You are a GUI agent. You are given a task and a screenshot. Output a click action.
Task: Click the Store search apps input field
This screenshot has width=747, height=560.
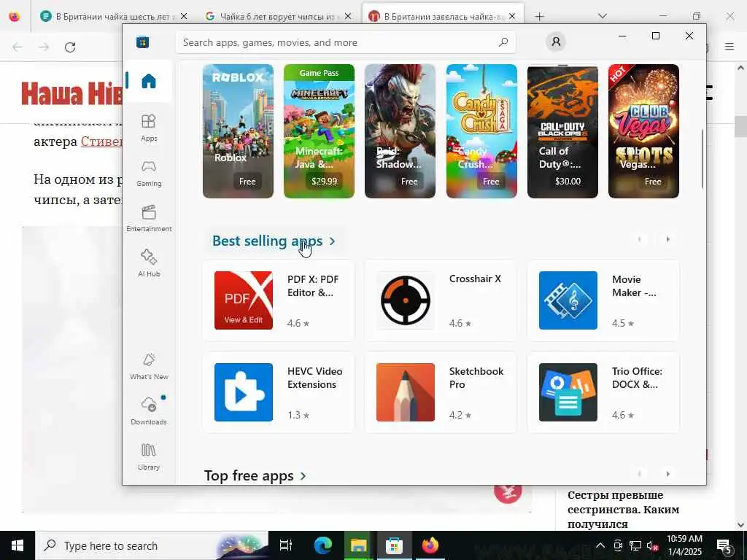tap(346, 42)
